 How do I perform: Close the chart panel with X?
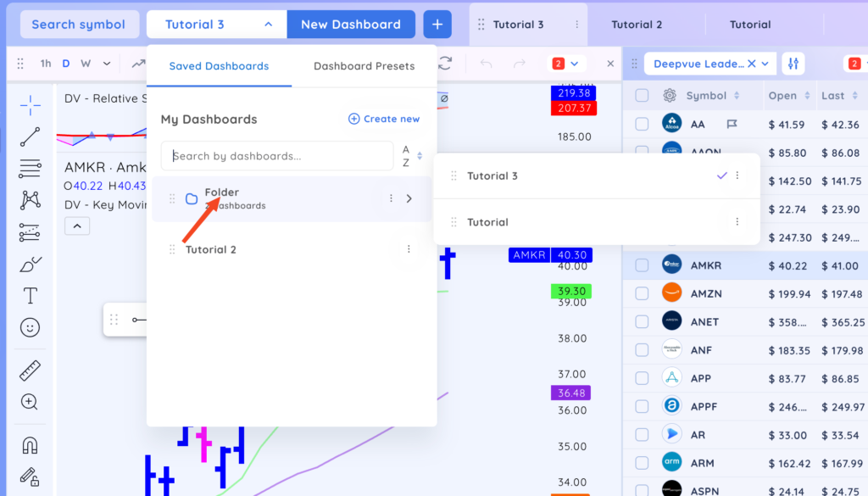[610, 64]
